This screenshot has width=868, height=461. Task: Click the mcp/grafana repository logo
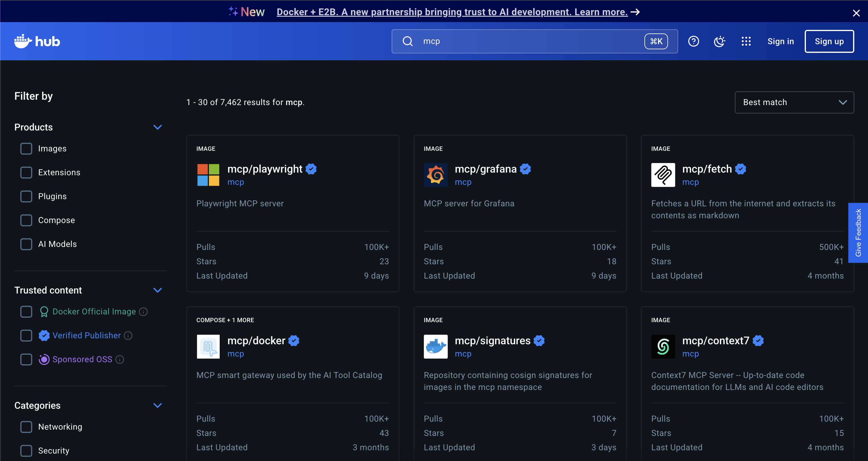point(435,175)
